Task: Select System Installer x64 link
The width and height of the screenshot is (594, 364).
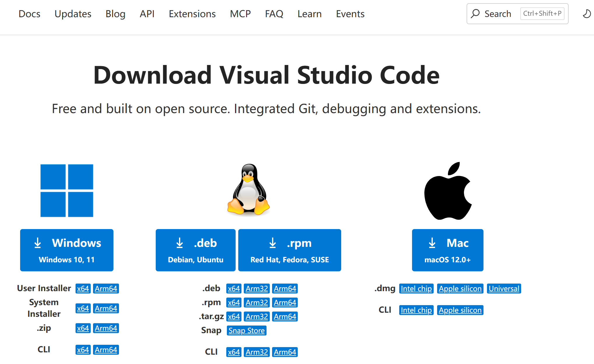Action: coord(83,308)
